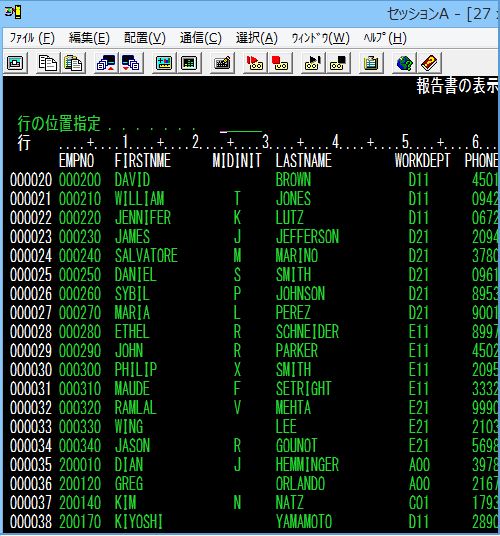Click first name PHILIP
500x536 pixels.
coord(136,370)
